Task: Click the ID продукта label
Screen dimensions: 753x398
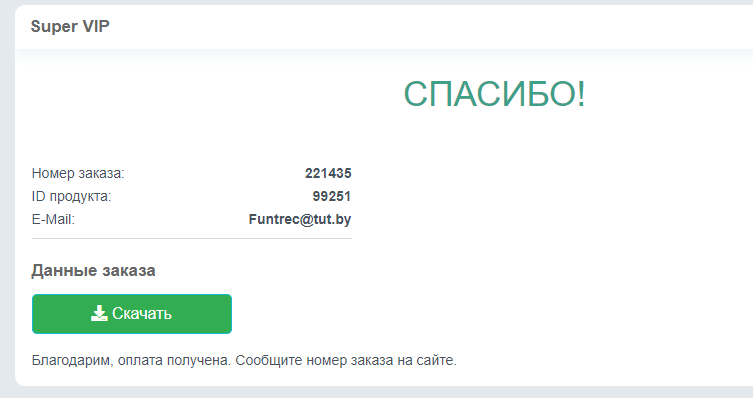Action: pos(71,196)
